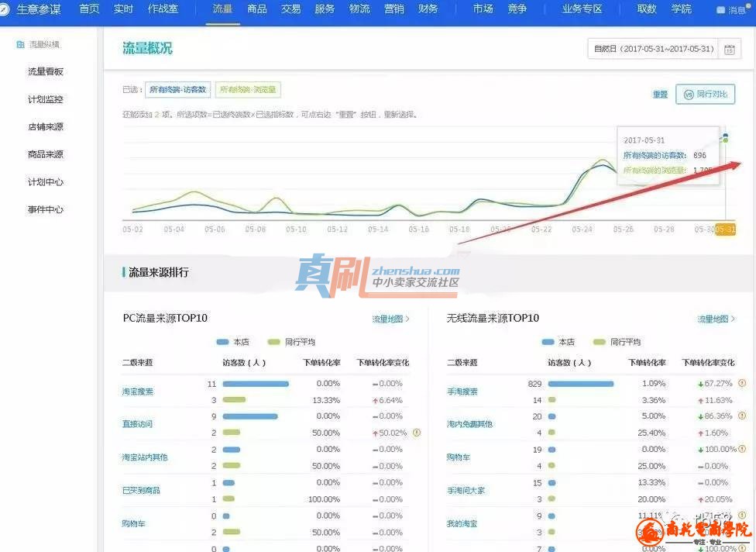Image resolution: width=756 pixels, height=552 pixels.
Task: Open PC source 淘宝站内其他 link
Action: pos(145,457)
